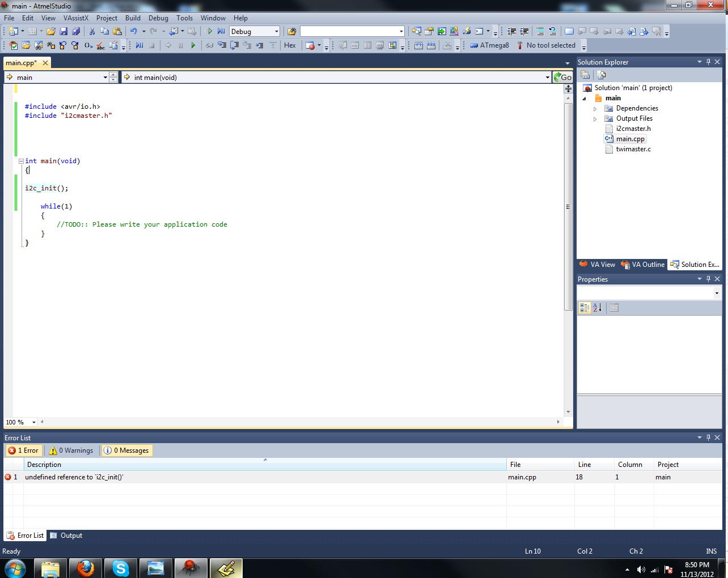728x578 pixels.
Task: Open the Solution Explorer toolbox icon
Action: (x=416, y=32)
